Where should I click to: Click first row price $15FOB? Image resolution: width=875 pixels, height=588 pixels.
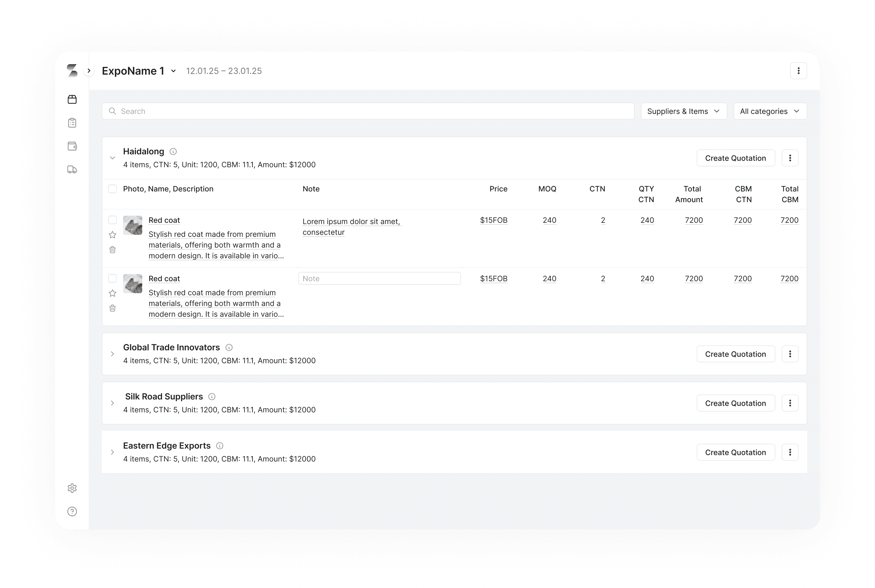pos(493,220)
